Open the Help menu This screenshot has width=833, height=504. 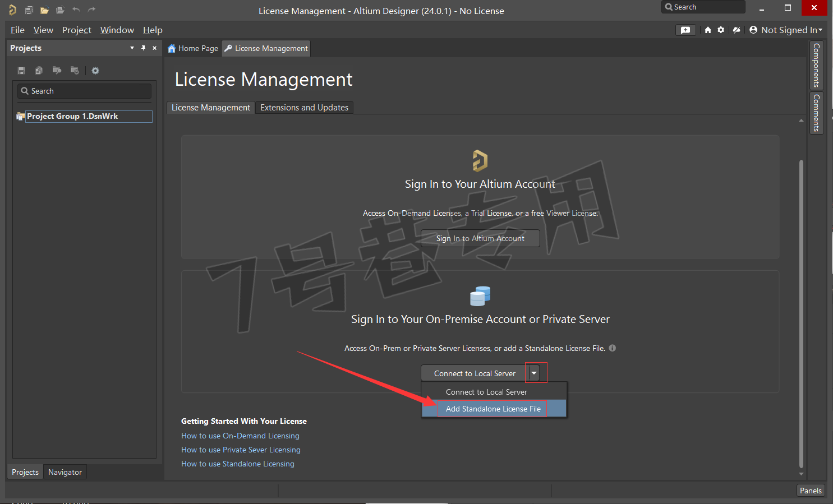pos(153,30)
